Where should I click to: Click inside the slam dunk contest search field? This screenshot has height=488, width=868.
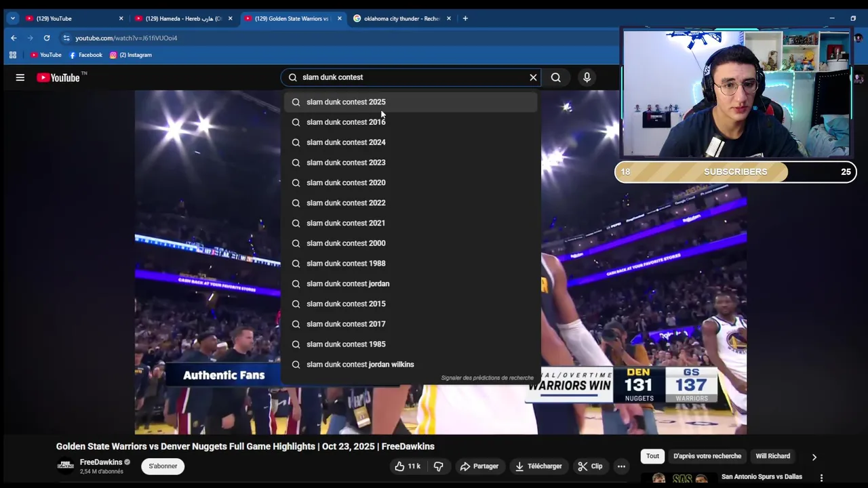click(412, 77)
